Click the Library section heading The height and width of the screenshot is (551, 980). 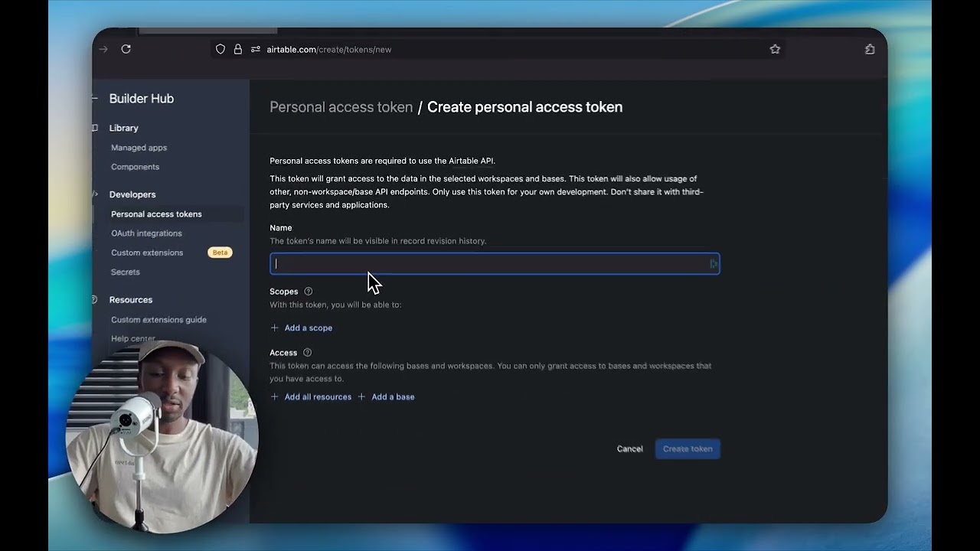coord(124,128)
